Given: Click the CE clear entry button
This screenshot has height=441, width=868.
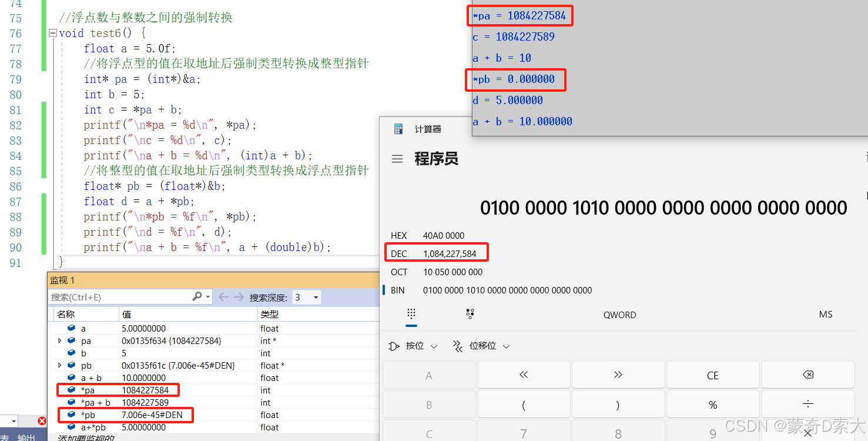Looking at the screenshot, I should (713, 375).
